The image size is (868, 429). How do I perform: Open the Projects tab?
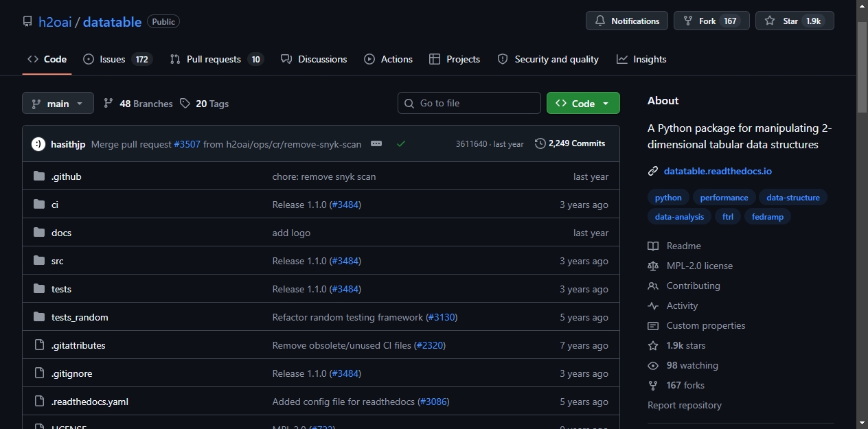(455, 59)
